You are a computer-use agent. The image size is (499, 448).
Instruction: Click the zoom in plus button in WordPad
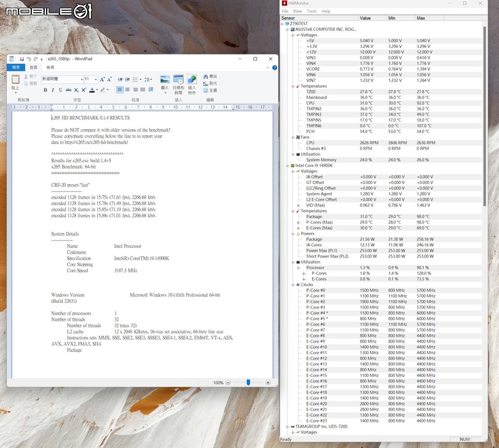click(268, 383)
